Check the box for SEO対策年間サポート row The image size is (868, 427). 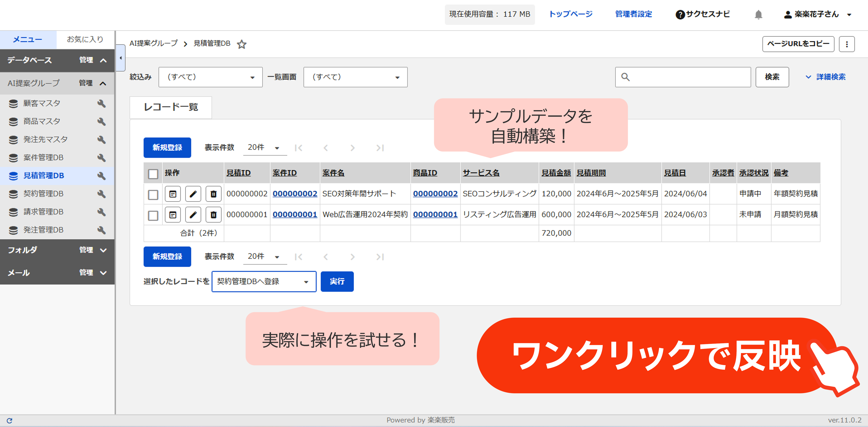(153, 194)
